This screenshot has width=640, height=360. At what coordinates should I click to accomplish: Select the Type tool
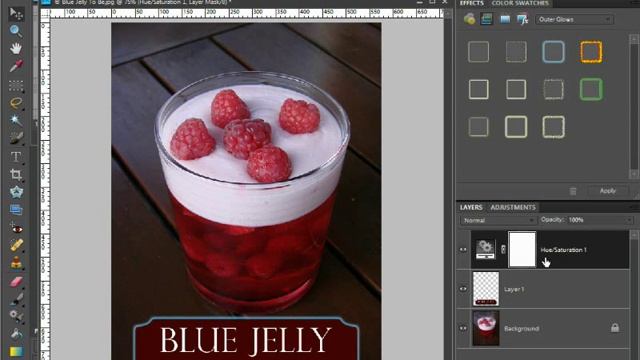tap(16, 157)
